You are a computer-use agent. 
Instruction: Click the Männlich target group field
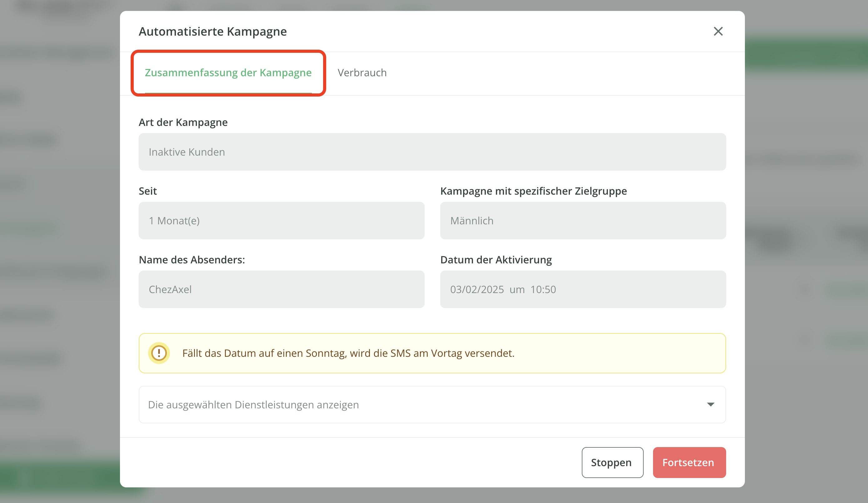click(582, 221)
